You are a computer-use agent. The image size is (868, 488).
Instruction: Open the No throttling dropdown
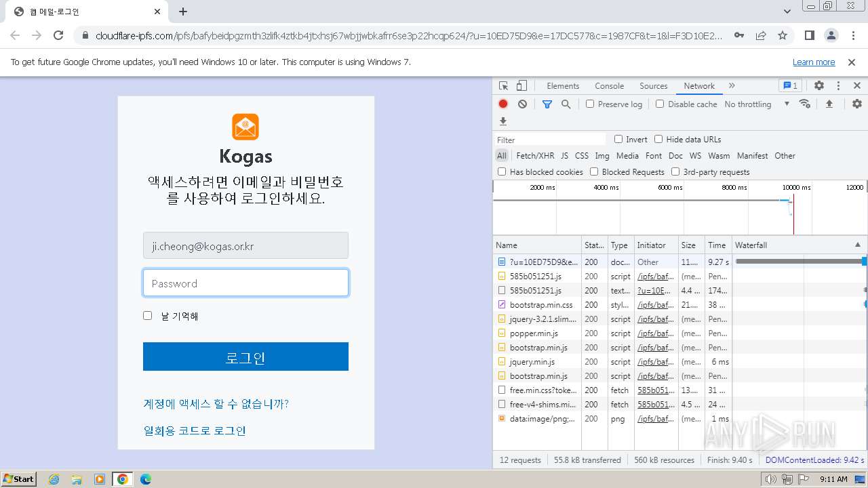(757, 104)
